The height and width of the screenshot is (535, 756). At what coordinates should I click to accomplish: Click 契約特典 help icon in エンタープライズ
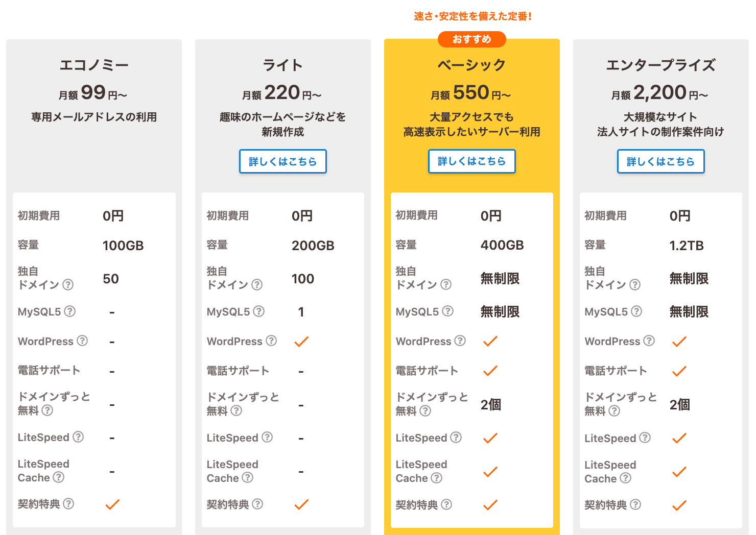tap(635, 504)
